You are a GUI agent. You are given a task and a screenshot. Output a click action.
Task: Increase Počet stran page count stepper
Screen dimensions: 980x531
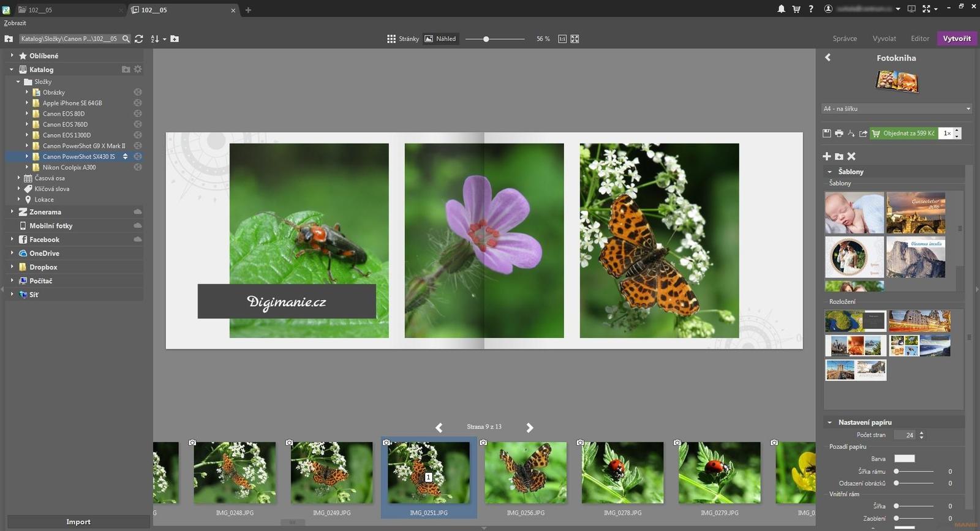tap(921, 432)
